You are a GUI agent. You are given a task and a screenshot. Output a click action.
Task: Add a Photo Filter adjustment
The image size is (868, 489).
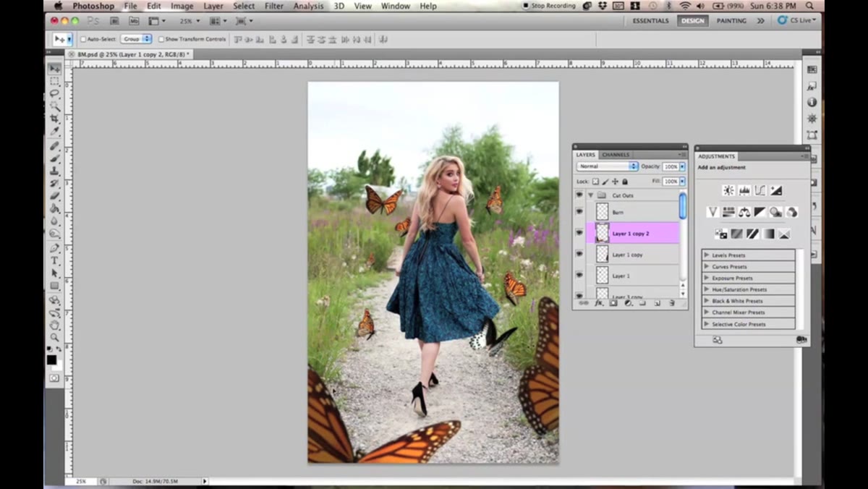tap(776, 212)
